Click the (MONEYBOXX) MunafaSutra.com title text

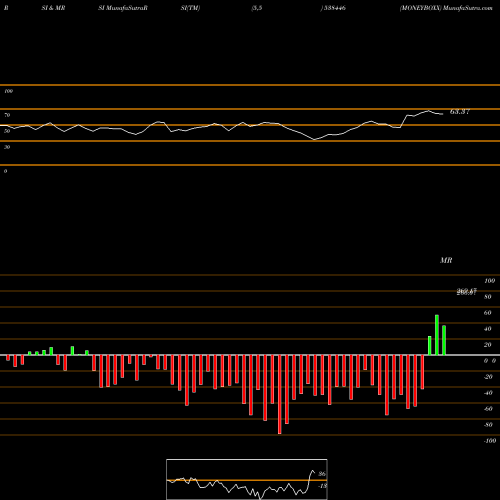446,8
